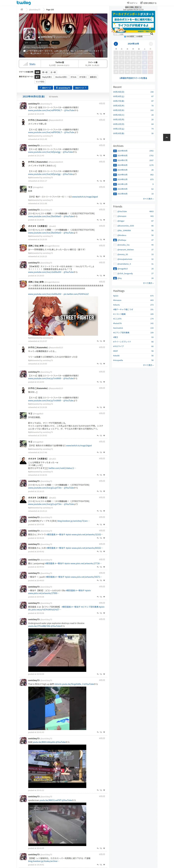Click 記録を開始する link
This screenshot has height=868, width=174.
[149, 3]
